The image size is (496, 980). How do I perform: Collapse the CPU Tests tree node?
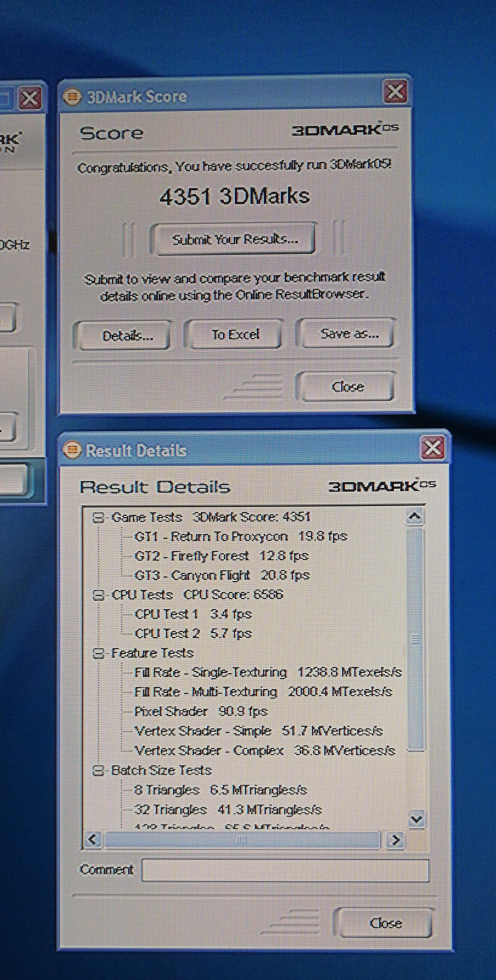(99, 595)
